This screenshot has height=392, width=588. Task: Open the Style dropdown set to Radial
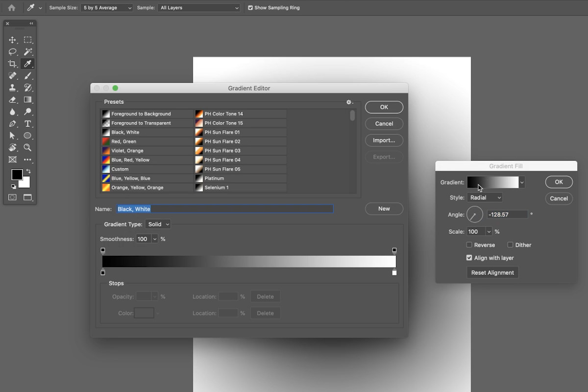tap(485, 197)
